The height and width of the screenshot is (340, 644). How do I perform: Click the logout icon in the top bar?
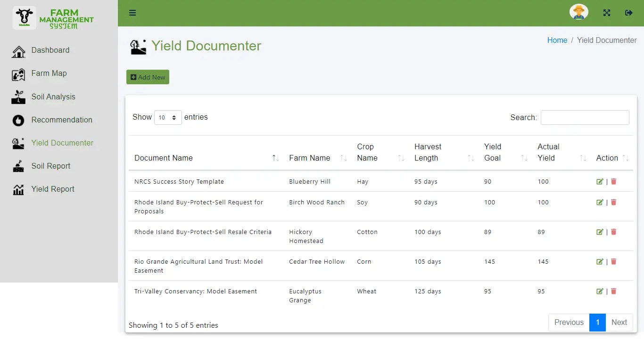coord(629,13)
